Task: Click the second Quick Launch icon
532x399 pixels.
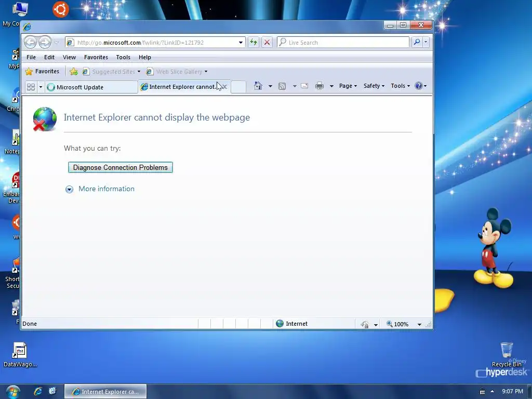Action: click(x=52, y=391)
